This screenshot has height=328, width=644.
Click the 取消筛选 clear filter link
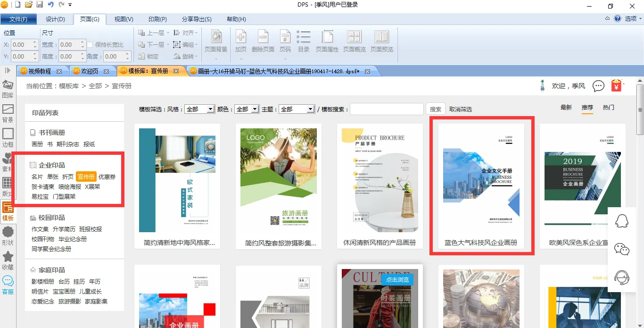click(460, 109)
